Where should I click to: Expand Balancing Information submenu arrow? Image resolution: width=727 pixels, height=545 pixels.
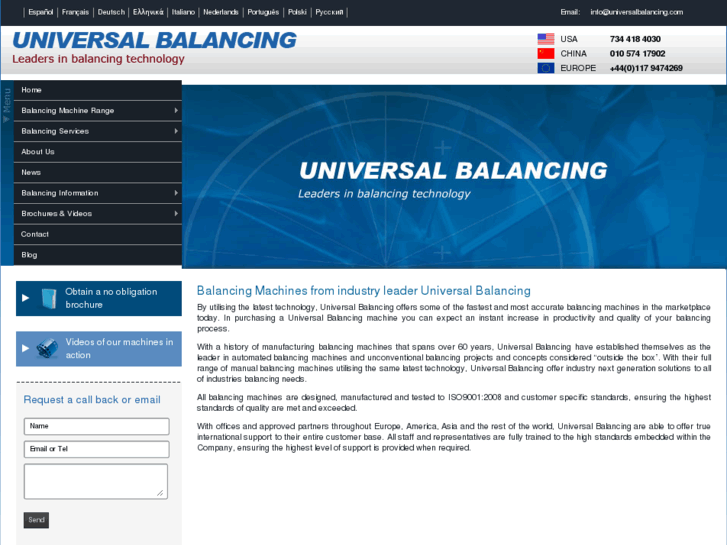pos(176,193)
